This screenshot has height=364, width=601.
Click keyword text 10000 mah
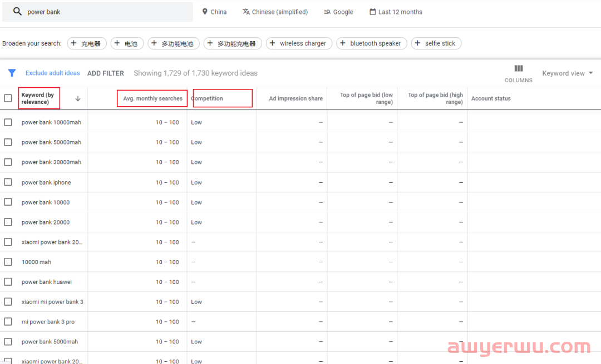(36, 262)
